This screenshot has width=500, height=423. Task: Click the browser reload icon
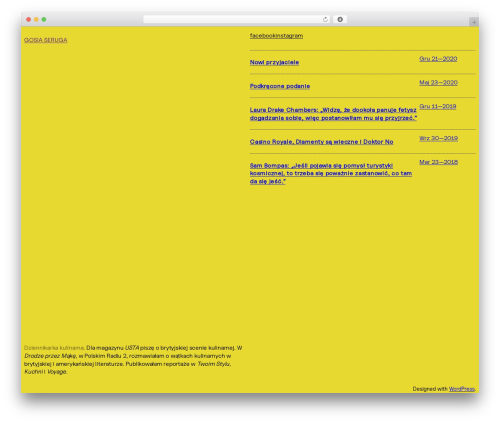(325, 20)
